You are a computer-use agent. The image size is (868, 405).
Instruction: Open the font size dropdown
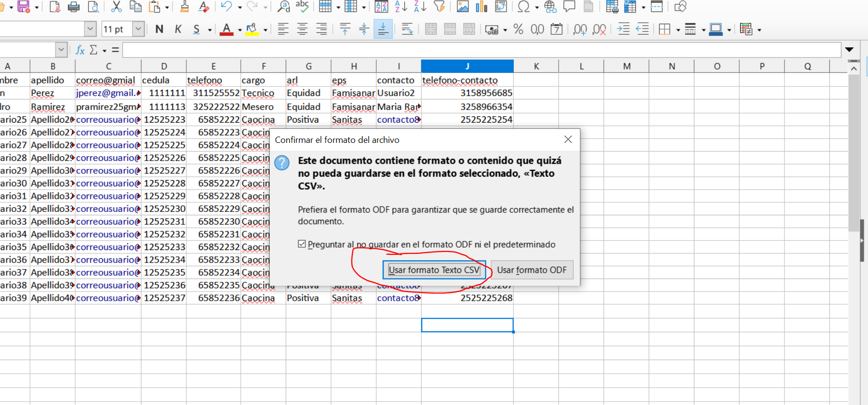point(138,29)
